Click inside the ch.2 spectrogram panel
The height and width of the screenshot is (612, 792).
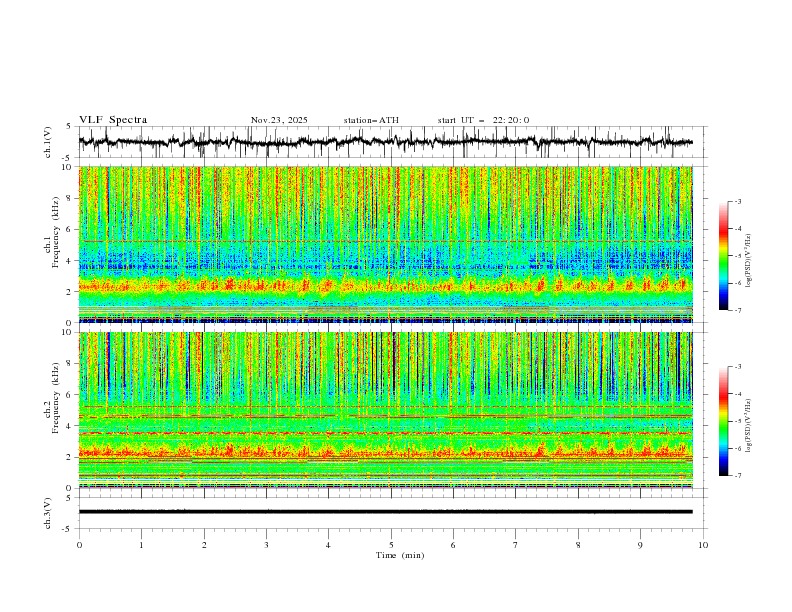point(386,410)
